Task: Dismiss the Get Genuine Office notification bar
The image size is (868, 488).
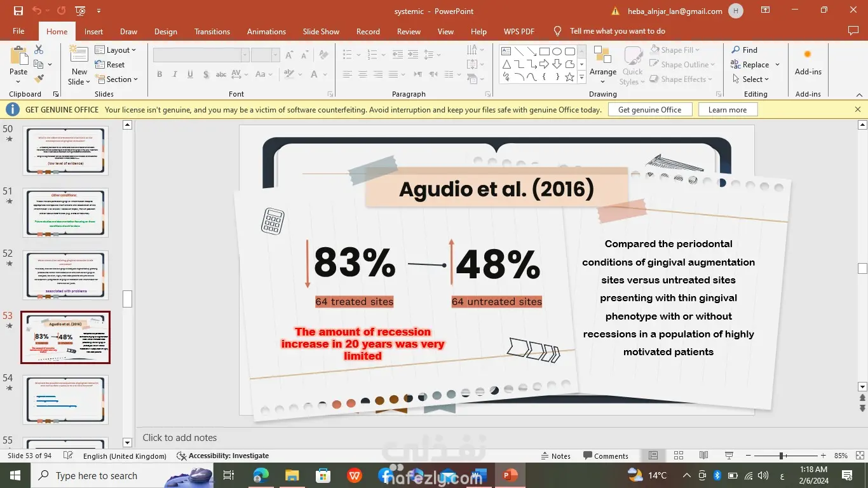Action: pyautogui.click(x=858, y=109)
